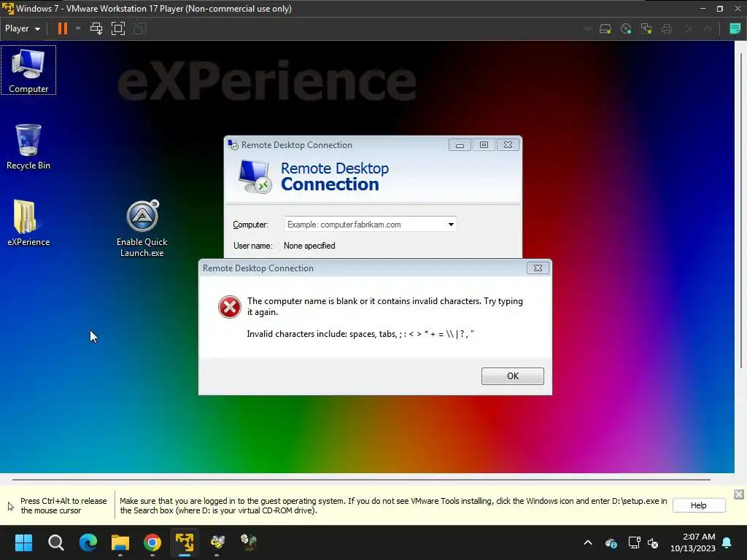Show hidden system tray icons chevron
The width and height of the screenshot is (747, 560).
coord(588,542)
